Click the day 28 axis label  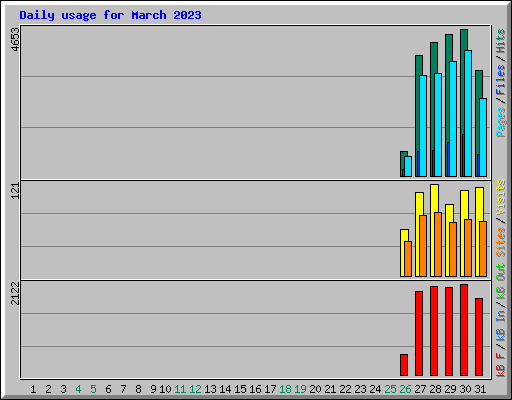(435, 389)
